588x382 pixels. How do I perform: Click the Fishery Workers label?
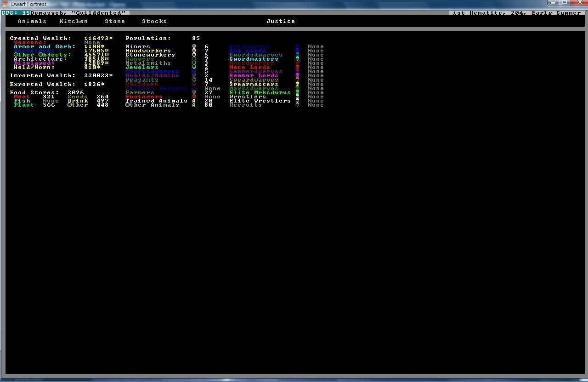tap(156, 88)
